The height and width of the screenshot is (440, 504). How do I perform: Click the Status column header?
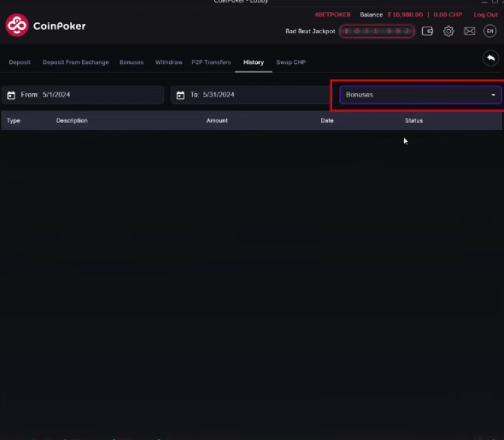(x=413, y=120)
